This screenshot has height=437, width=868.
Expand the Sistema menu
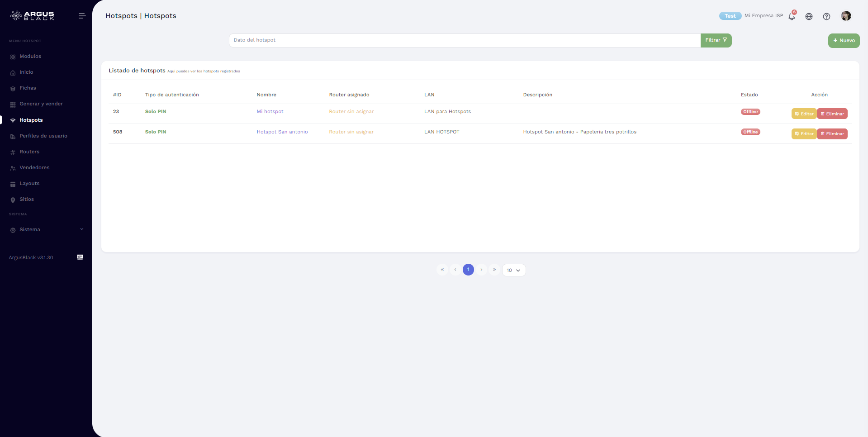[30, 229]
